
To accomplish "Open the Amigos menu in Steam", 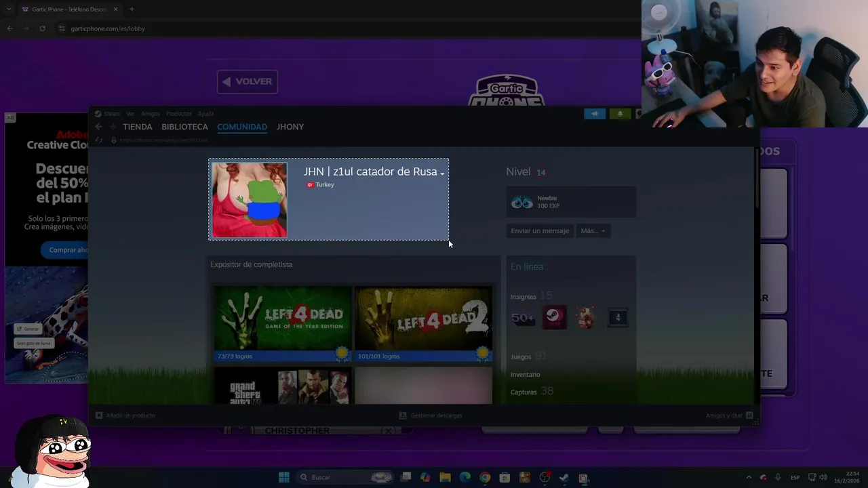I will click(151, 114).
